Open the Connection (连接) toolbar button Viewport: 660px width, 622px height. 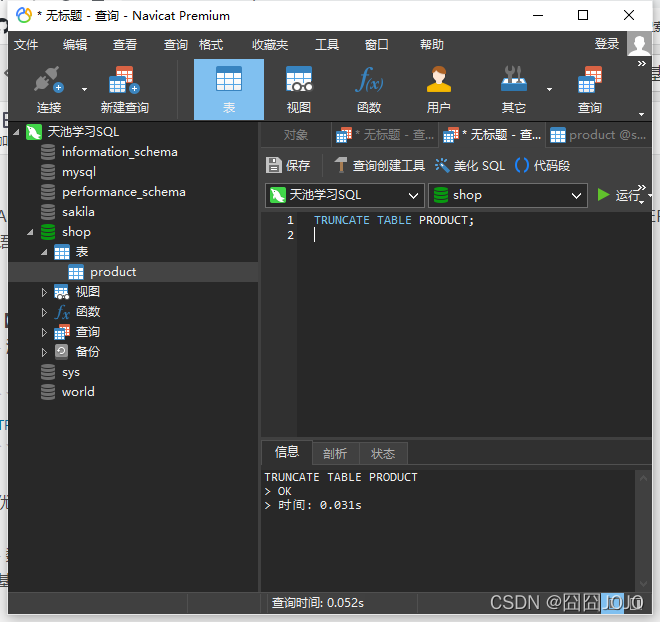coord(49,90)
